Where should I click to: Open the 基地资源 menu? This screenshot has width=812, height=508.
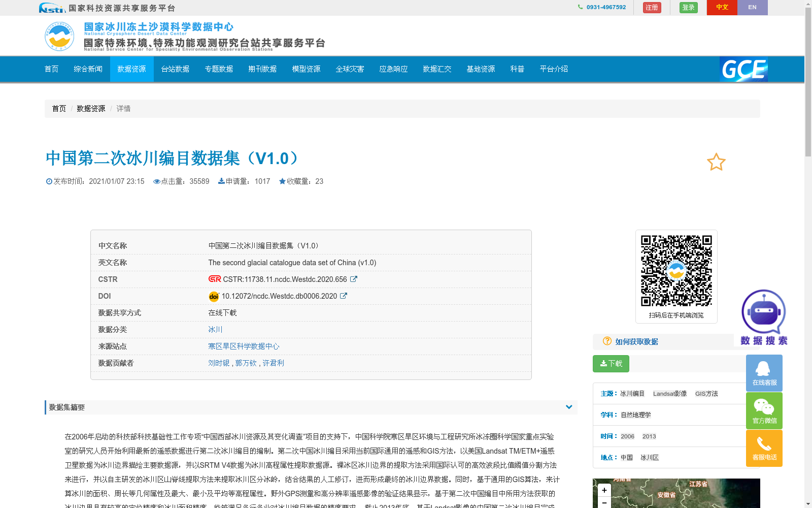[481, 69]
